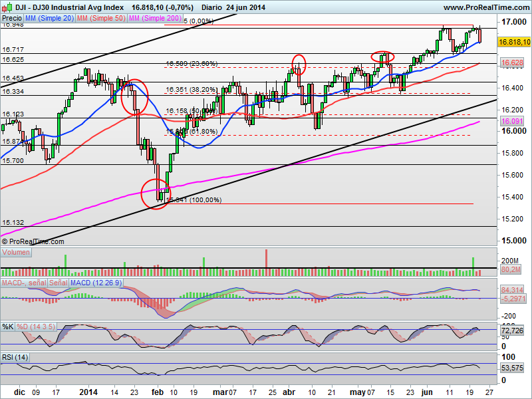
Task: Open the MACD (12 26 9) settings label
Action: point(96,283)
